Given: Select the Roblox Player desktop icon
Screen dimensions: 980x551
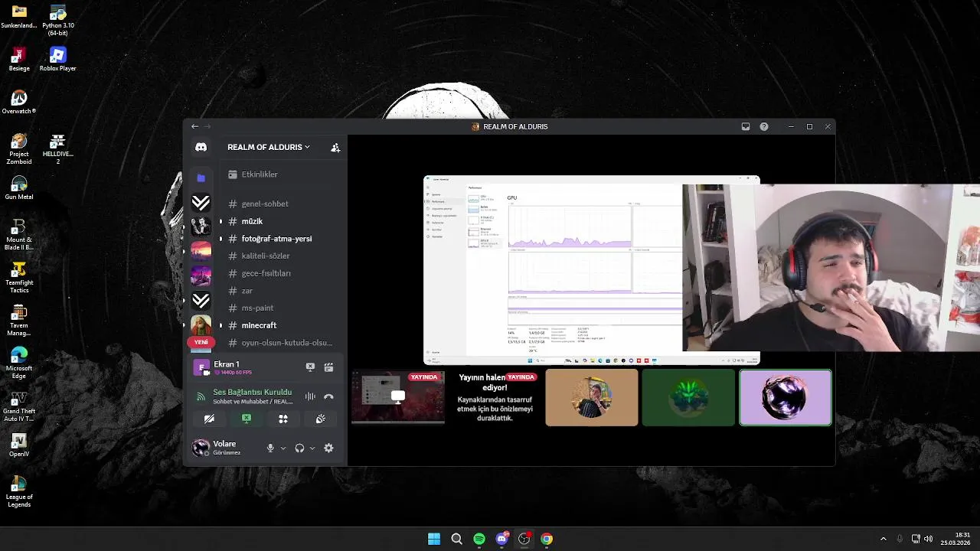Looking at the screenshot, I should pos(58,59).
